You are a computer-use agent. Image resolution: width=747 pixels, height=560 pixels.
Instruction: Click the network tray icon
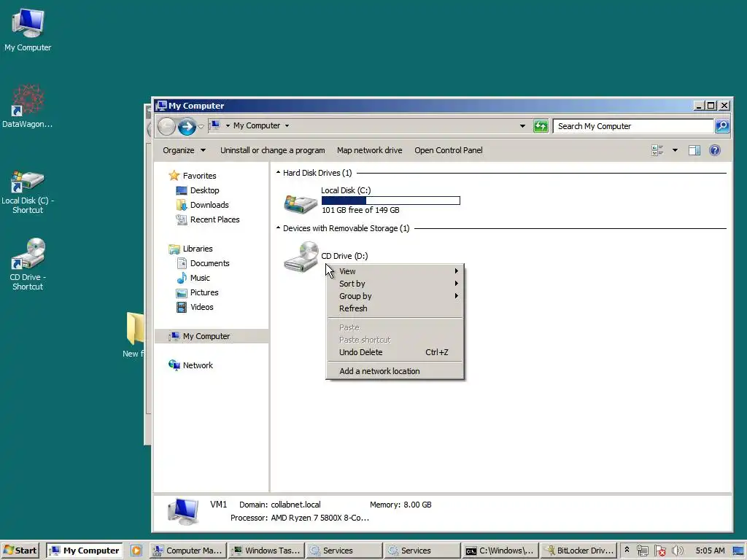pyautogui.click(x=642, y=551)
